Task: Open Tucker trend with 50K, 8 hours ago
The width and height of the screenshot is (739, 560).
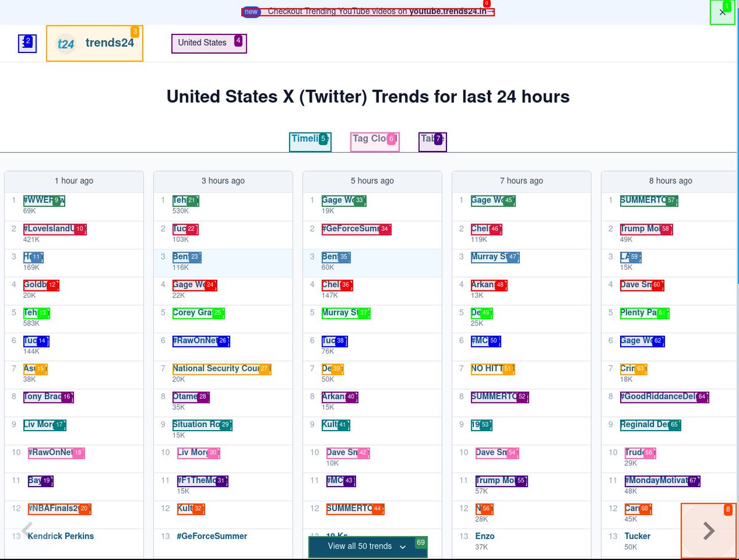Action: pos(637,536)
